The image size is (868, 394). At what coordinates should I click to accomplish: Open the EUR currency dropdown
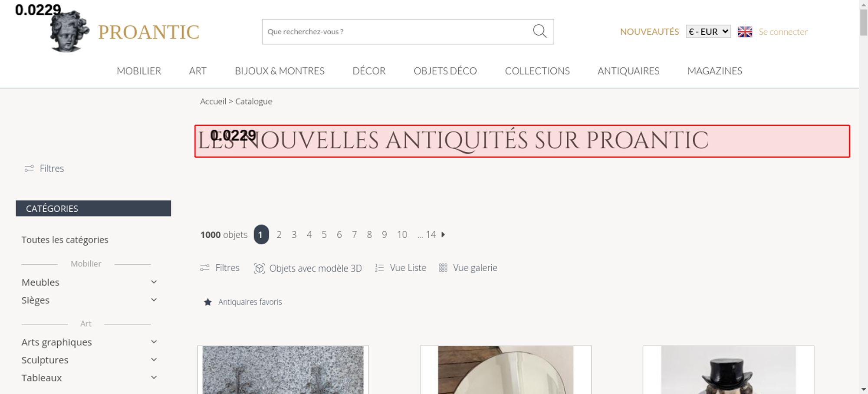[708, 32]
